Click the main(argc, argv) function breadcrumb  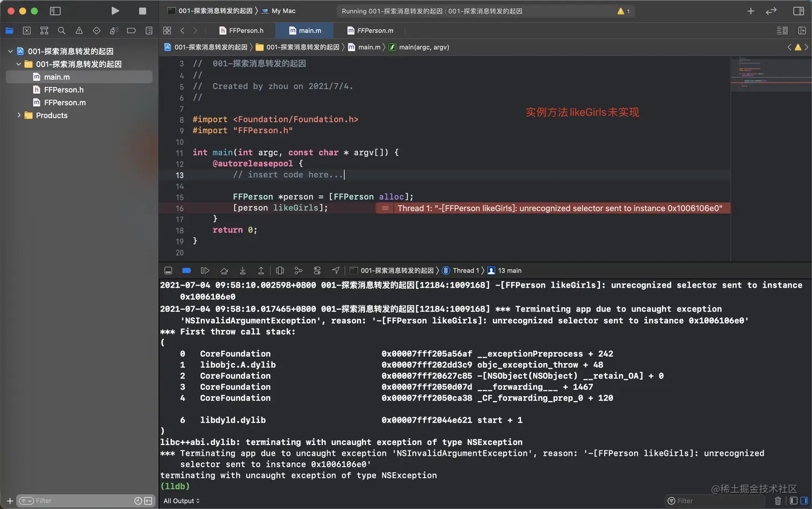(419, 47)
